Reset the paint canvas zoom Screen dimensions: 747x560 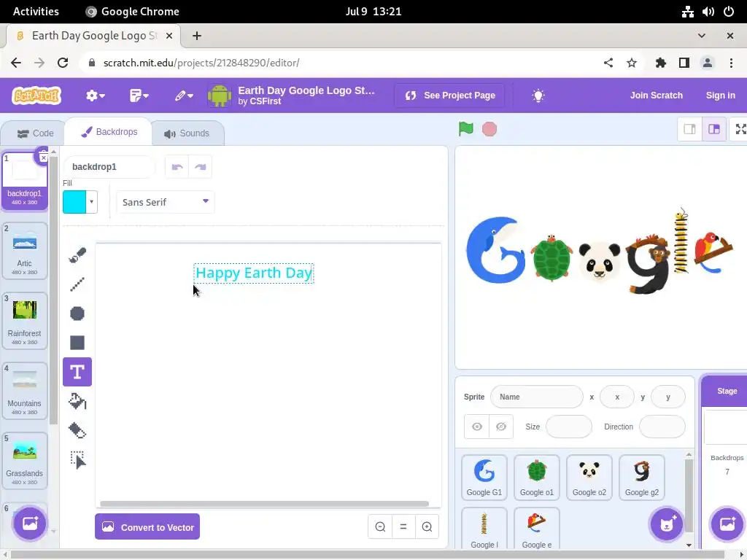(403, 526)
